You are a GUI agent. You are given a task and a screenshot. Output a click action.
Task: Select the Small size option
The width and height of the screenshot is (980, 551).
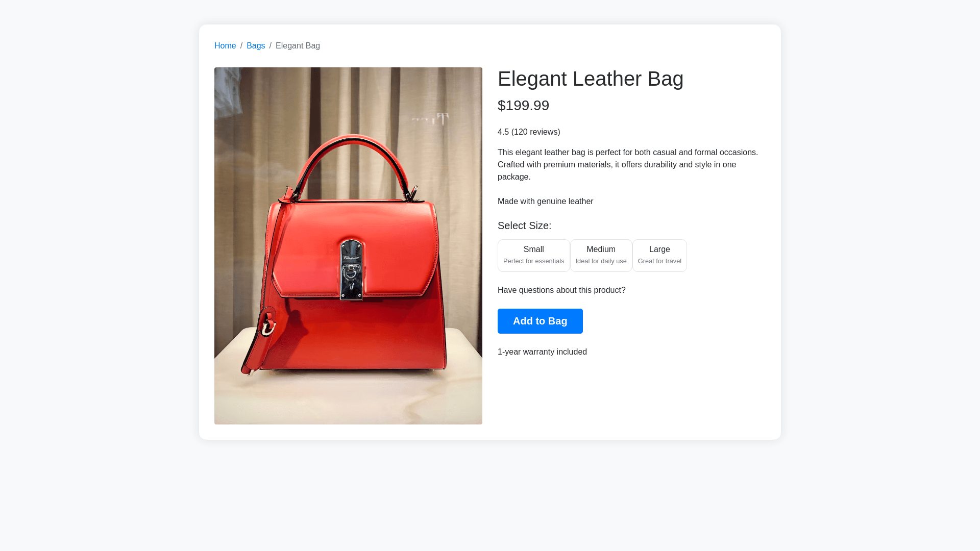533,256
